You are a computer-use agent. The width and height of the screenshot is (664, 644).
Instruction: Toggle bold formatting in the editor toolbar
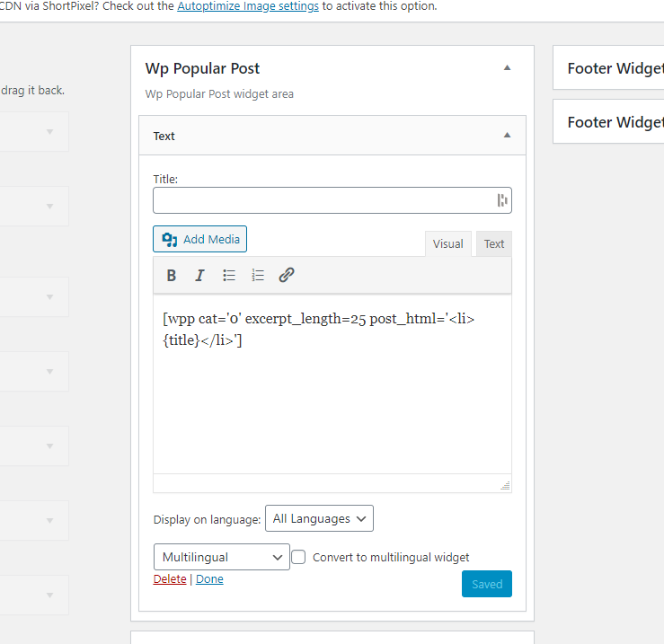[x=172, y=276]
